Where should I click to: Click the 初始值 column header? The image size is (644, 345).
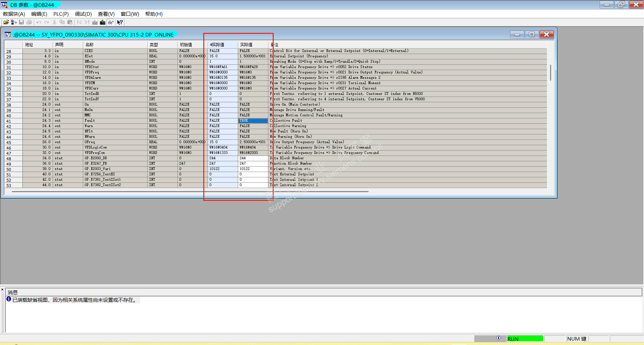click(x=193, y=45)
